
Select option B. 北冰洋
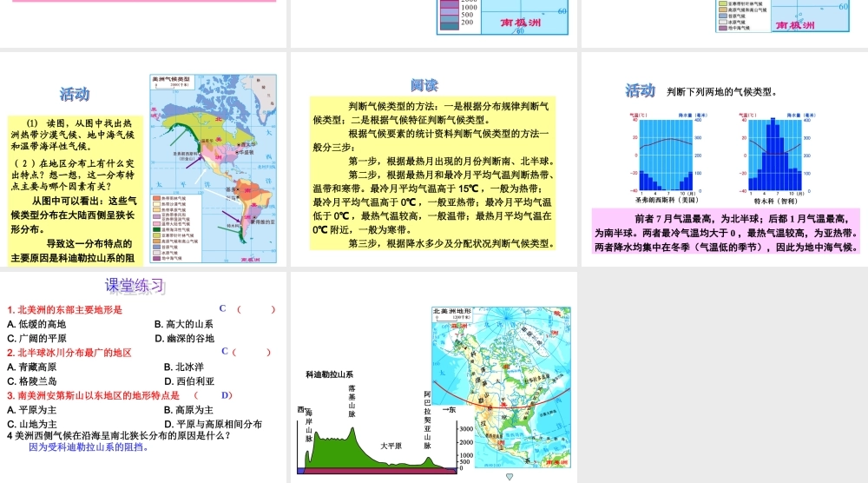(x=184, y=367)
